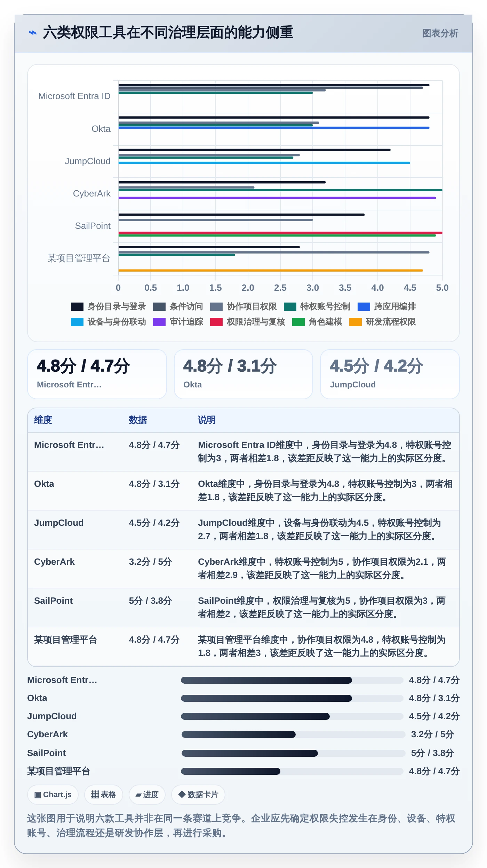
Task: Click the blue icon beside the chart title
Action: click(33, 33)
